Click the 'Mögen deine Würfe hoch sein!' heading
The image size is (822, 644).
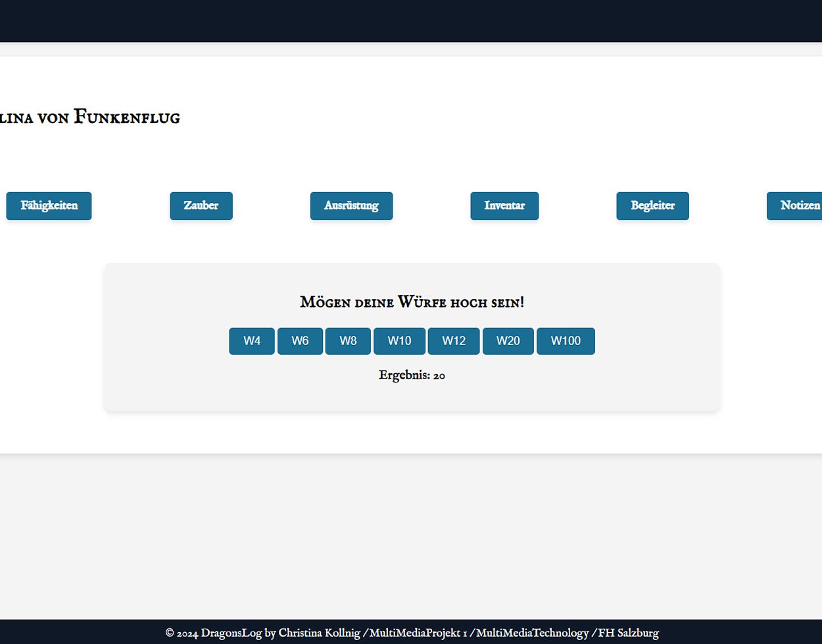tap(412, 302)
